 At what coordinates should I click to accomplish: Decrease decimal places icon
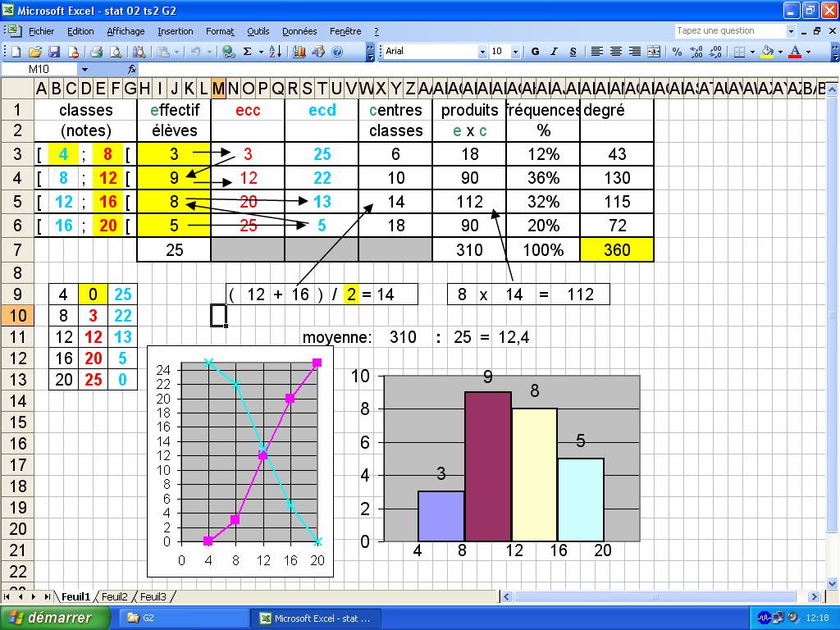click(715, 52)
